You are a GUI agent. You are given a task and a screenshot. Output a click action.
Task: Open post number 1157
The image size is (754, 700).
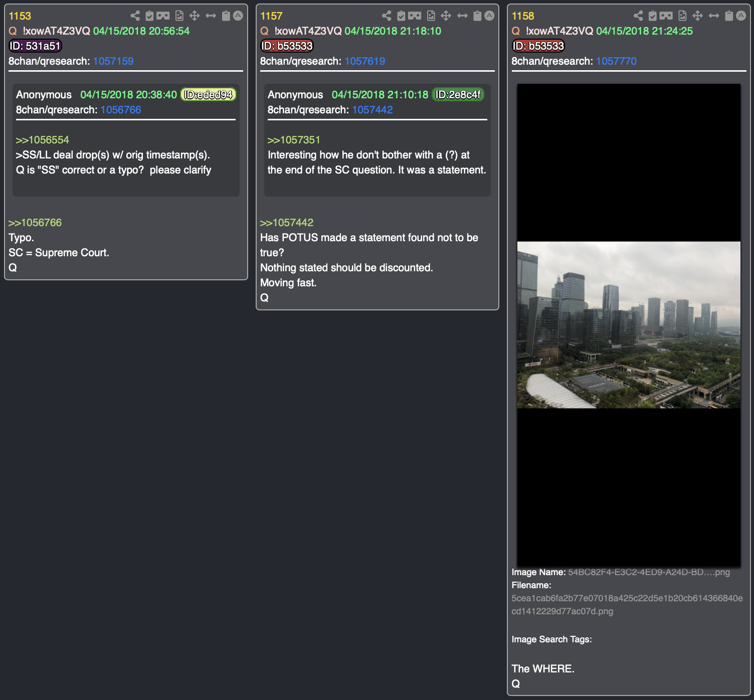(x=271, y=16)
